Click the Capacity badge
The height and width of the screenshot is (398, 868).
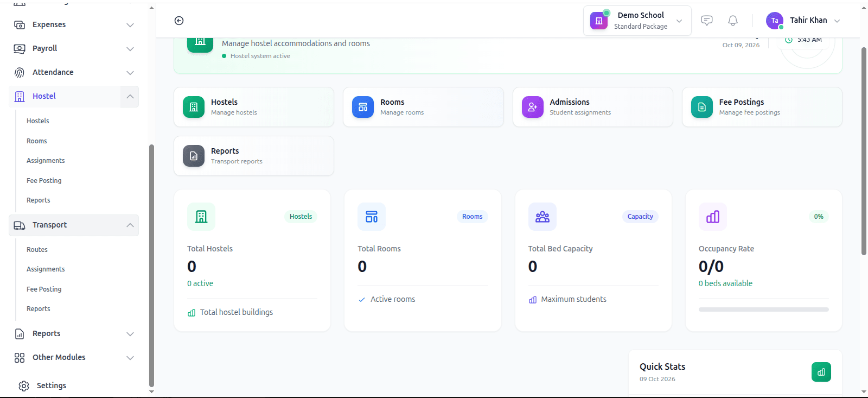click(x=640, y=217)
